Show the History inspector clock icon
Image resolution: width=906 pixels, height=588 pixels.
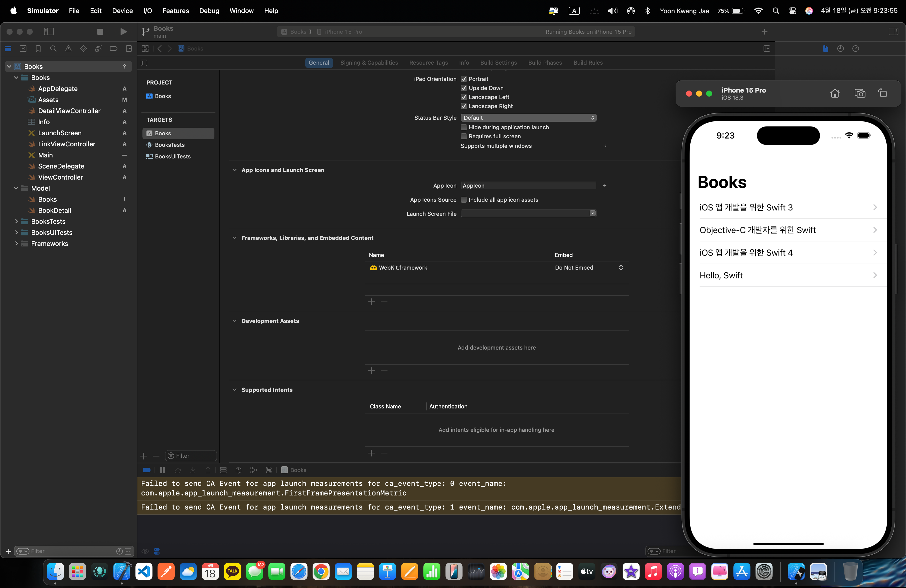(841, 49)
